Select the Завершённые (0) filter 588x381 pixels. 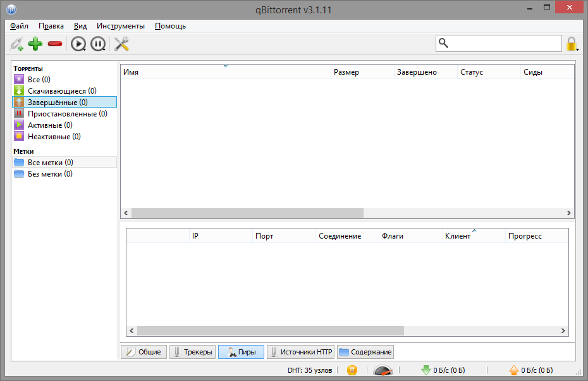pos(64,102)
